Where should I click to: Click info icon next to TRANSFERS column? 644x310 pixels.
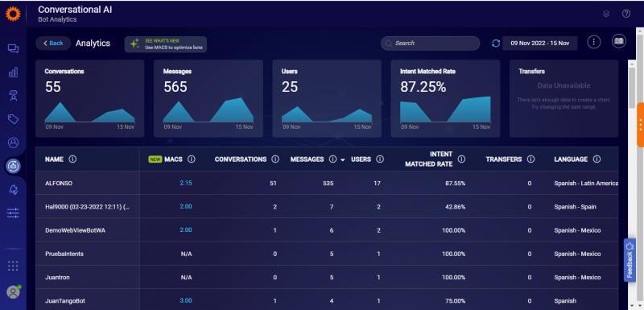click(530, 159)
